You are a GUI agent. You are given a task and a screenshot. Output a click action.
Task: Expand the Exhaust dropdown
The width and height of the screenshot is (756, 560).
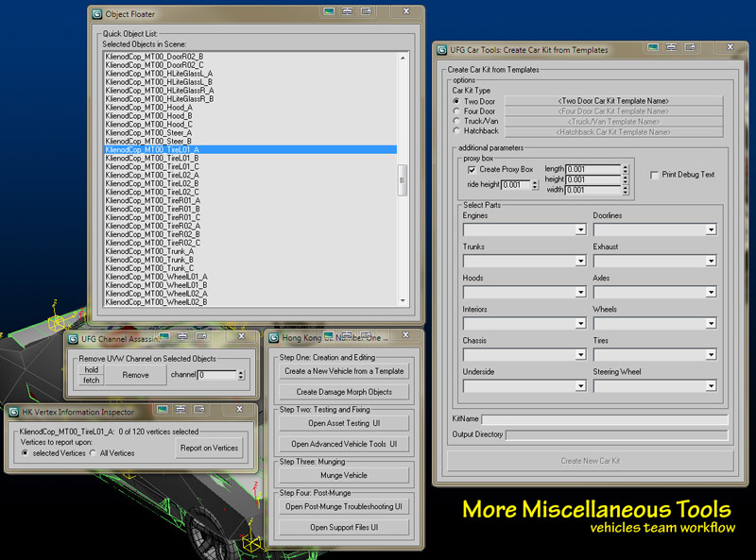tap(712, 262)
